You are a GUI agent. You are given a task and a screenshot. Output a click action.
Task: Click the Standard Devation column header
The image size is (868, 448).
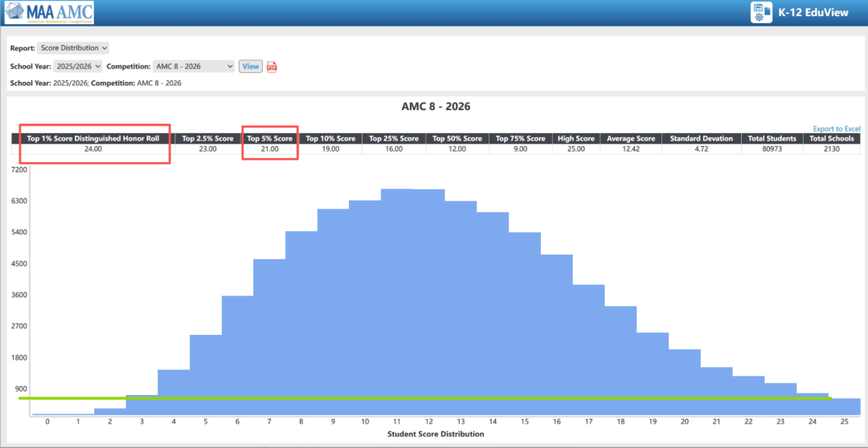[702, 139]
